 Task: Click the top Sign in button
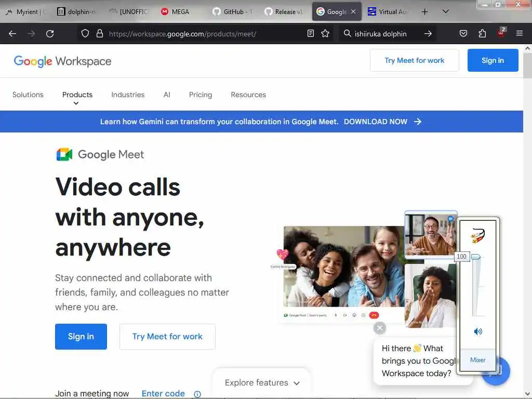point(493,60)
